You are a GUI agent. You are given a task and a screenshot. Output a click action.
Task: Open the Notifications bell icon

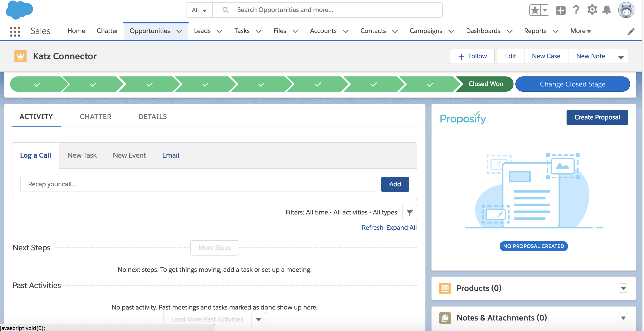point(607,10)
